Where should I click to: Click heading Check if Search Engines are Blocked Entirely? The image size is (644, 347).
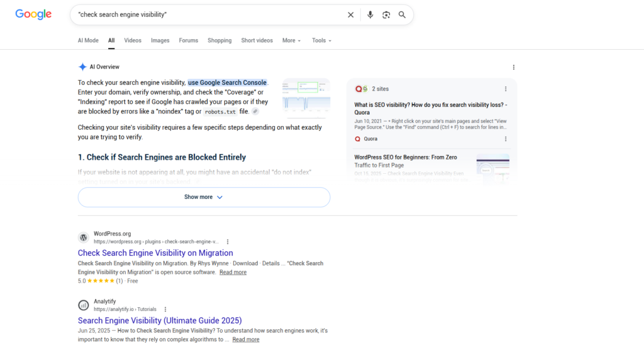click(x=162, y=157)
